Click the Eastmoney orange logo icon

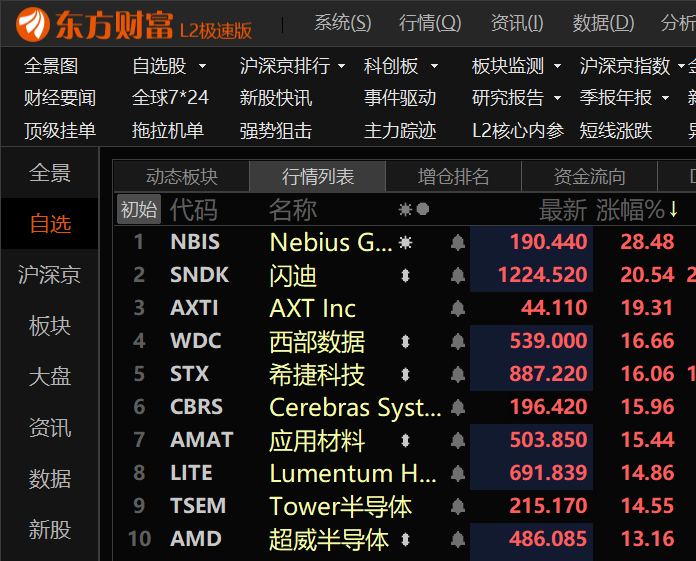click(x=32, y=24)
